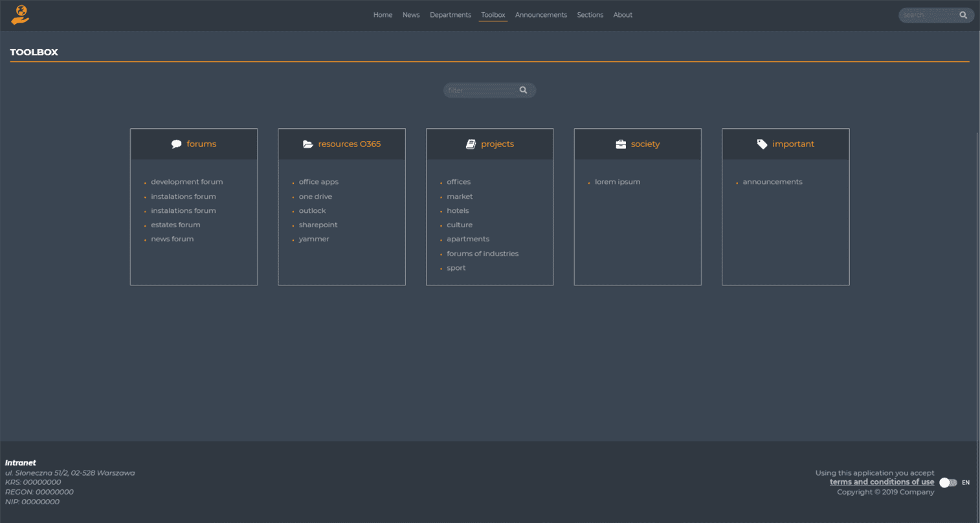The height and width of the screenshot is (523, 980).
Task: Open forums of industries link
Action: click(x=482, y=254)
